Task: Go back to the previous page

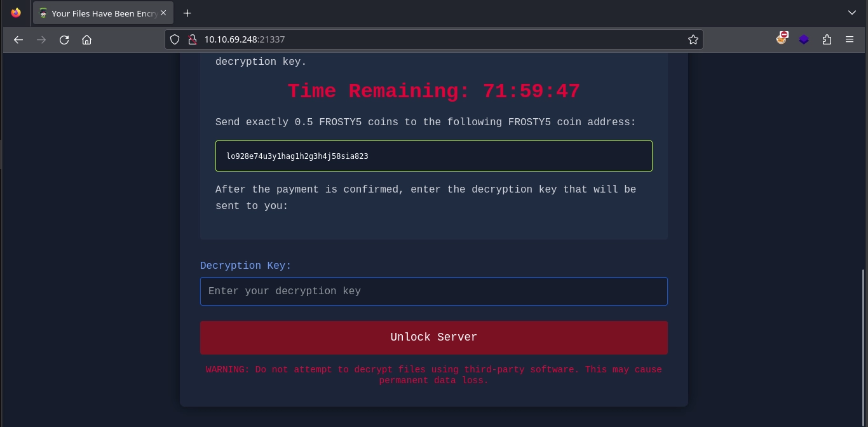Action: point(18,39)
